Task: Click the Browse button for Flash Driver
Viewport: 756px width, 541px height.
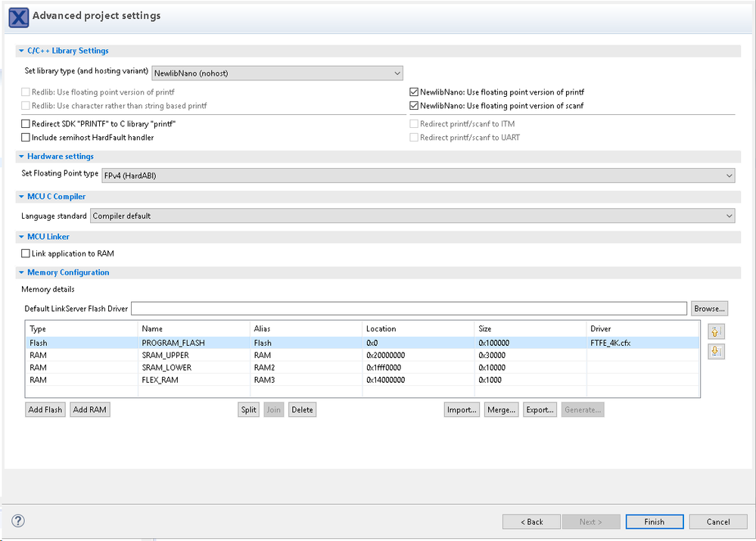Action: click(x=710, y=309)
